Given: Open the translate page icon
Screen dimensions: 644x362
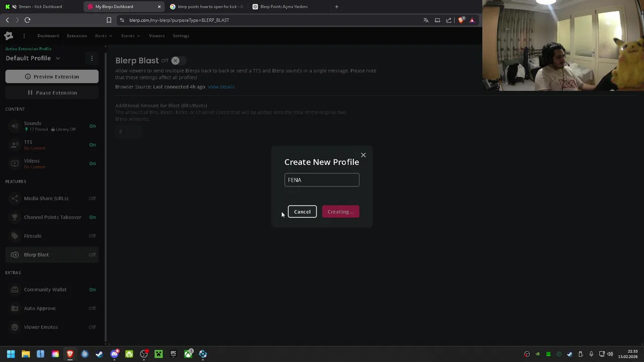Looking at the screenshot, I should [x=426, y=20].
